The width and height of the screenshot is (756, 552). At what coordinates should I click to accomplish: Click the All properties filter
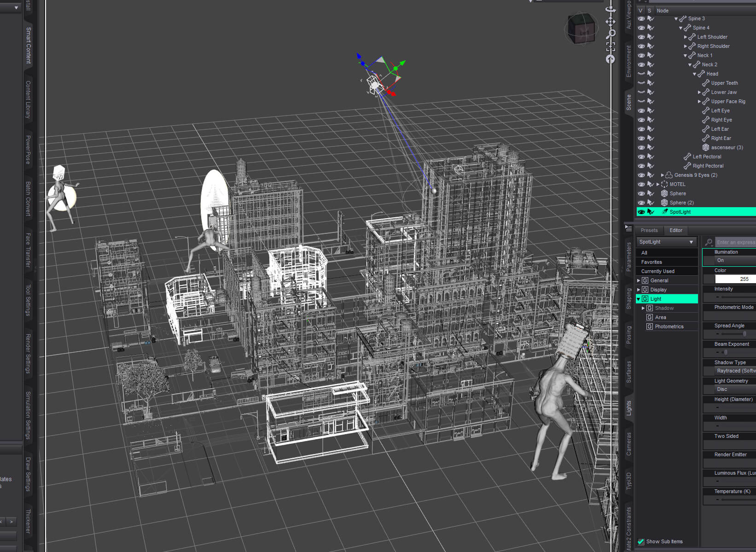coord(667,253)
